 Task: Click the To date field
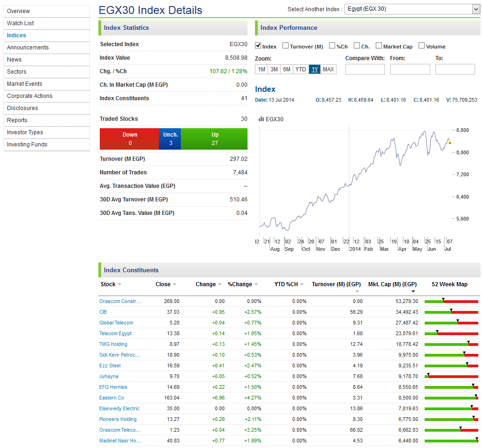455,69
